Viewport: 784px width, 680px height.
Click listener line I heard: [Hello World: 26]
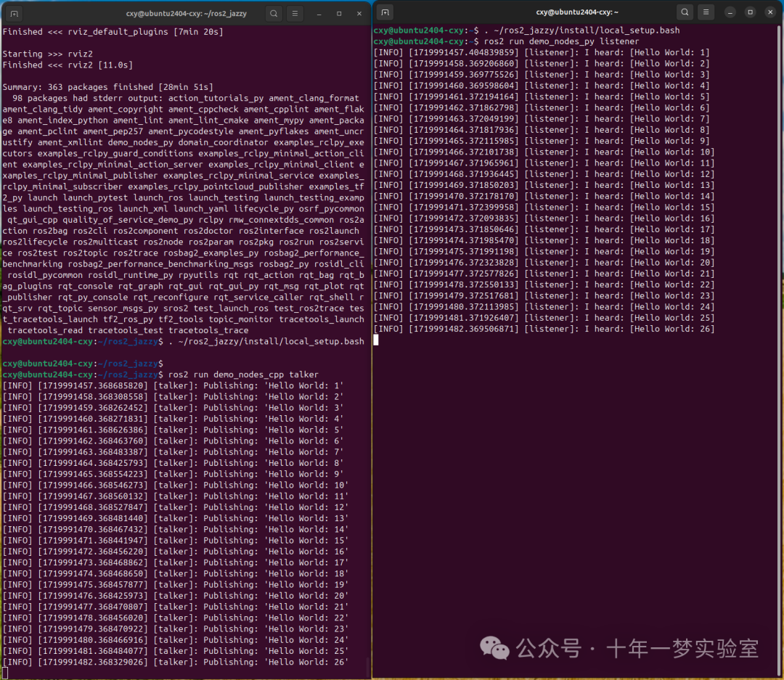[544, 329]
